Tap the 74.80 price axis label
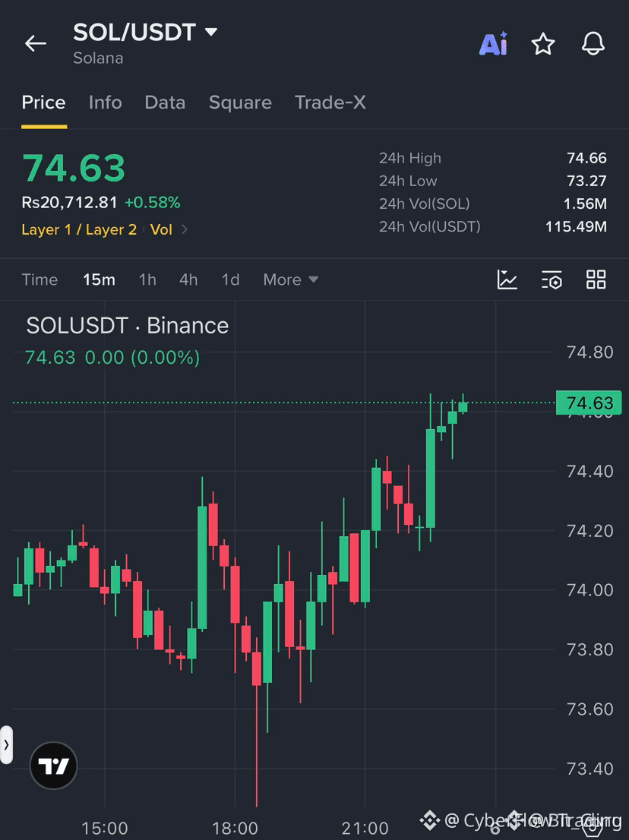Viewport: 629px width, 840px height. 590,352
